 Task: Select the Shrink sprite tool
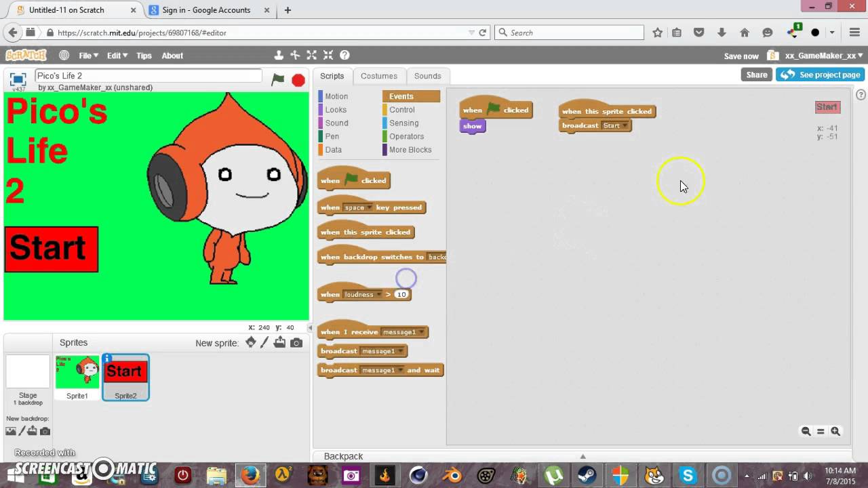tap(328, 56)
